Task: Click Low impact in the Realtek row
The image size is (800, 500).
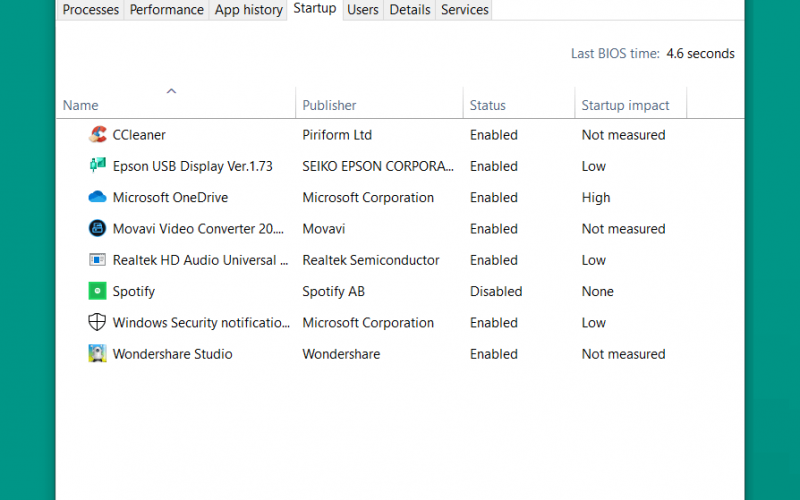Action: point(593,260)
